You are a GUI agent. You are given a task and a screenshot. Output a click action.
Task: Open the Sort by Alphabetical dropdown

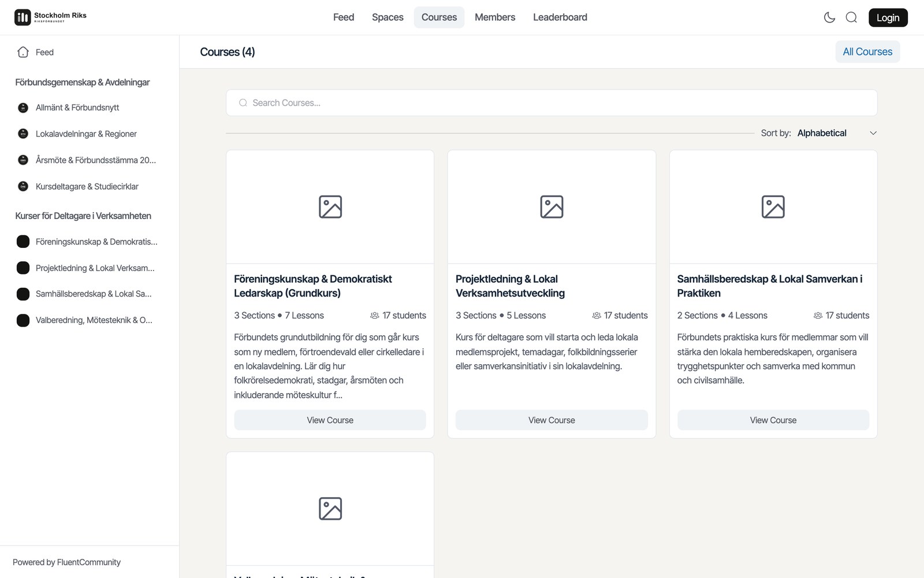click(x=837, y=133)
